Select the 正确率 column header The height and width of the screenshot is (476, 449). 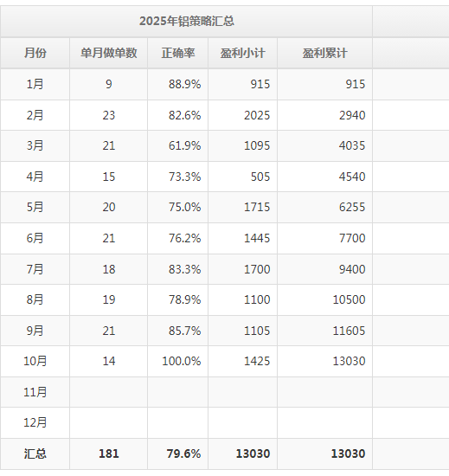(177, 53)
